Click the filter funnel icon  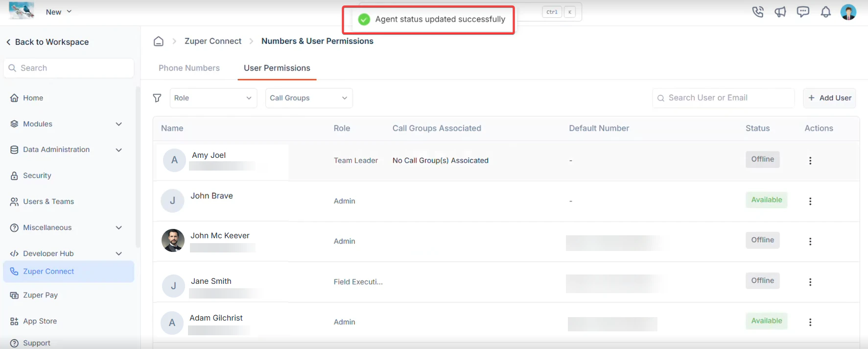point(157,98)
